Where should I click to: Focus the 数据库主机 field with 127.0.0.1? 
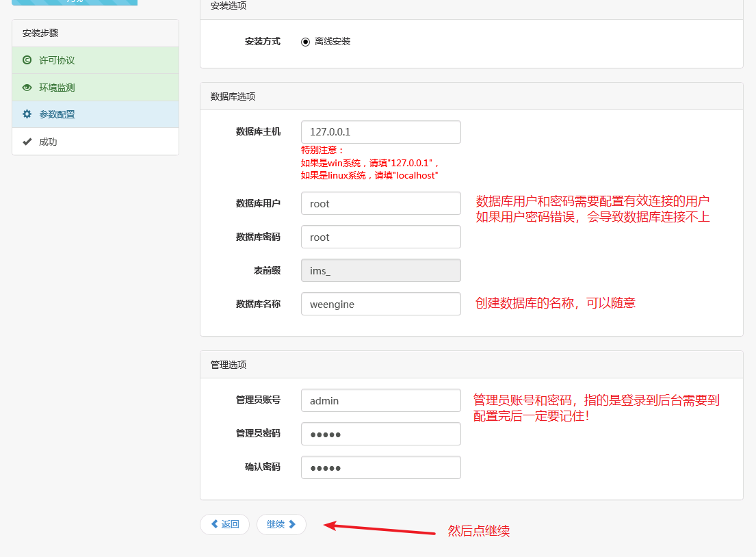point(381,132)
